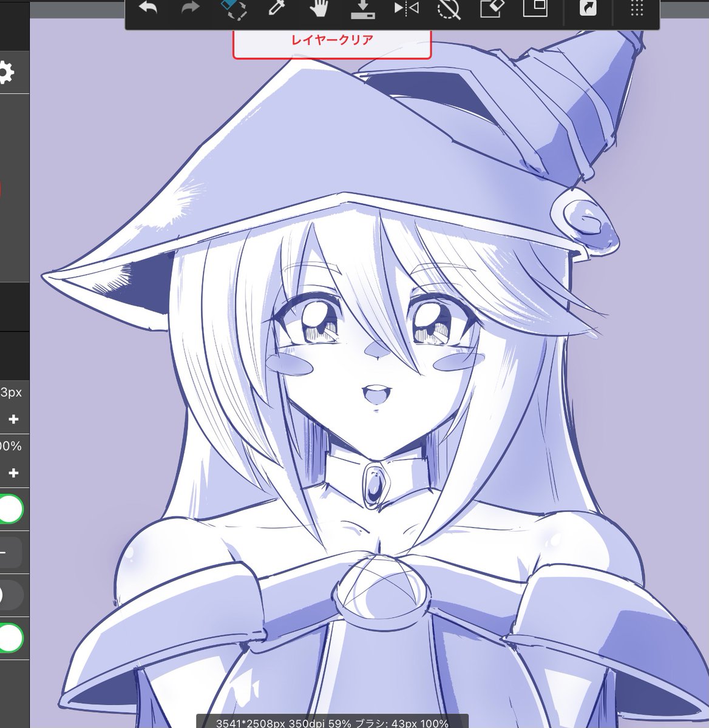Open the share export icon

point(588,8)
